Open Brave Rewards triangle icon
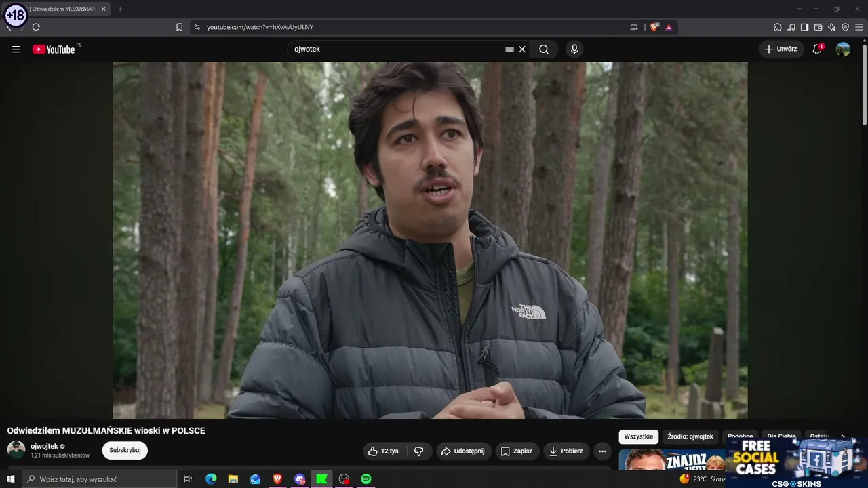The height and width of the screenshot is (488, 868). (x=669, y=27)
